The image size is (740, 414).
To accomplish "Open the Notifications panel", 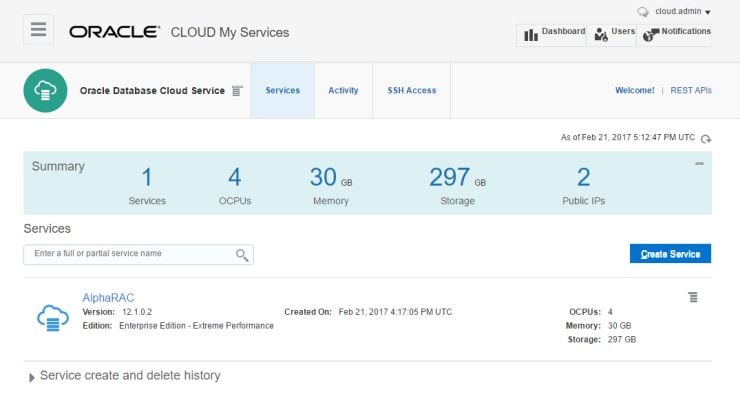I will click(677, 34).
